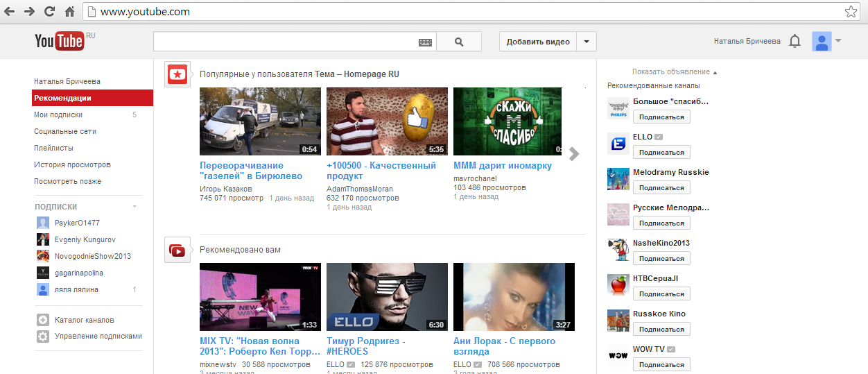868x374 pixels.
Task: Subscribe to HTBCepuaJI channel
Action: [661, 294]
